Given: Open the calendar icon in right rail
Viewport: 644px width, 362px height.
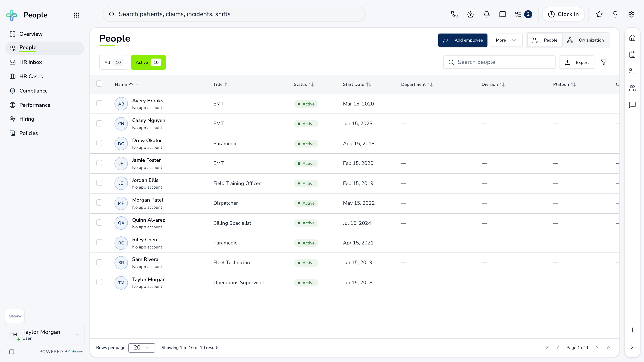Looking at the screenshot, I should tap(632, 55).
